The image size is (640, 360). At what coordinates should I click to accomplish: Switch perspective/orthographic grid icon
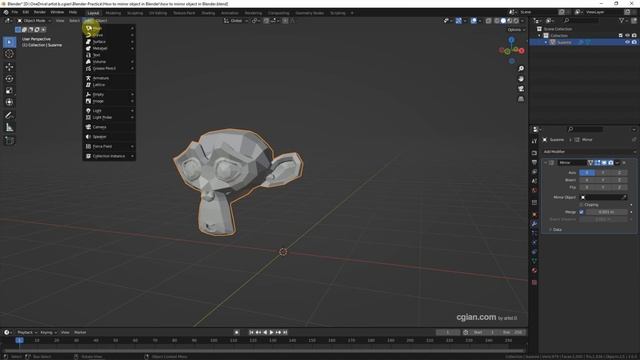(x=521, y=99)
